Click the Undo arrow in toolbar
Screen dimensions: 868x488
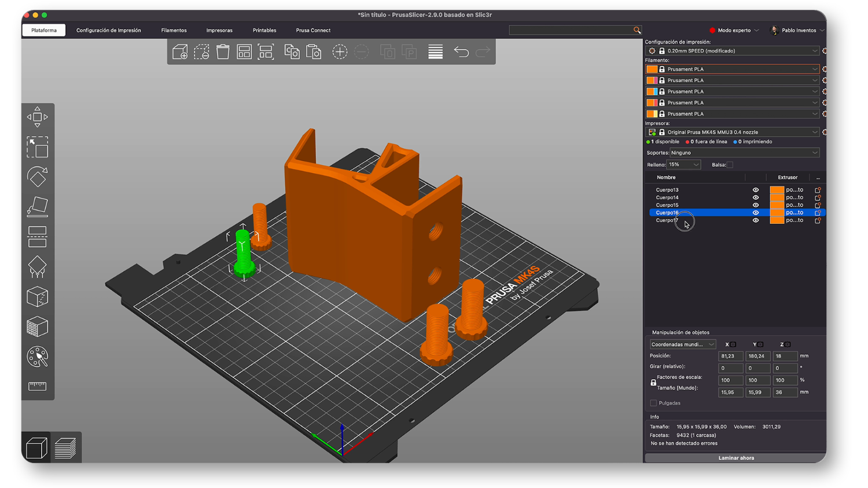461,52
